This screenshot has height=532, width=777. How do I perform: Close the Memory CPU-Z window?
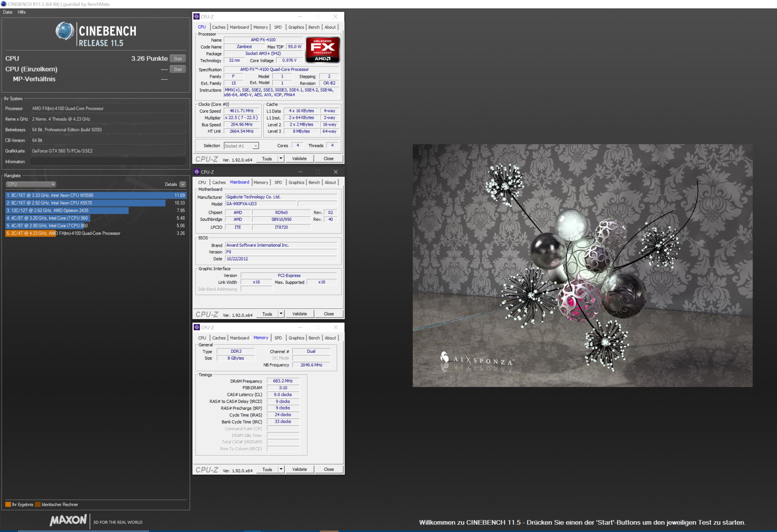coord(336,327)
